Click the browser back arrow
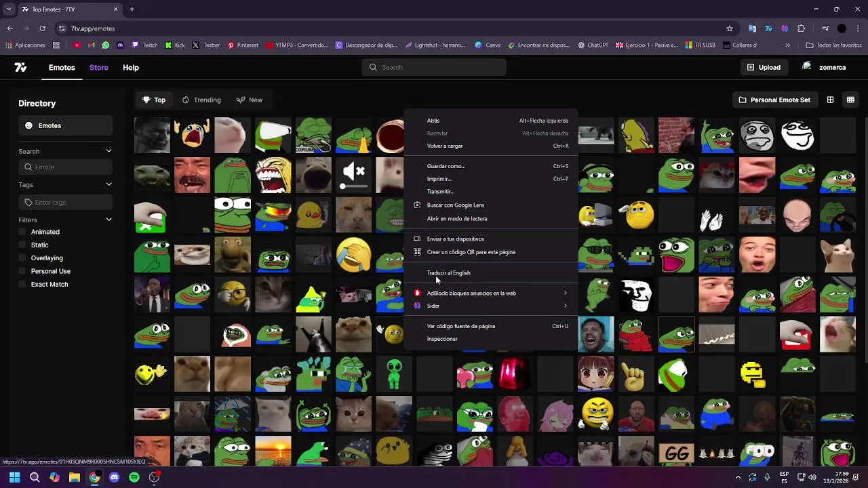This screenshot has height=488, width=868. (9, 28)
